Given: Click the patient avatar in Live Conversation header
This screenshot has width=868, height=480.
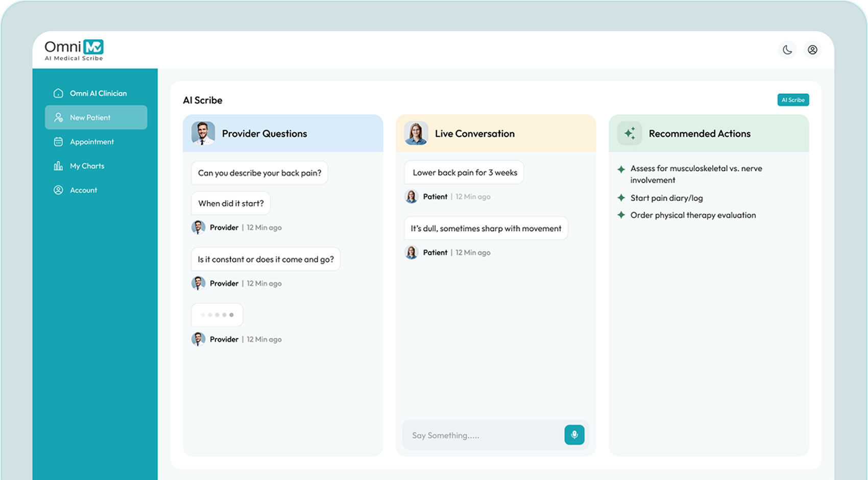Looking at the screenshot, I should tap(416, 134).
